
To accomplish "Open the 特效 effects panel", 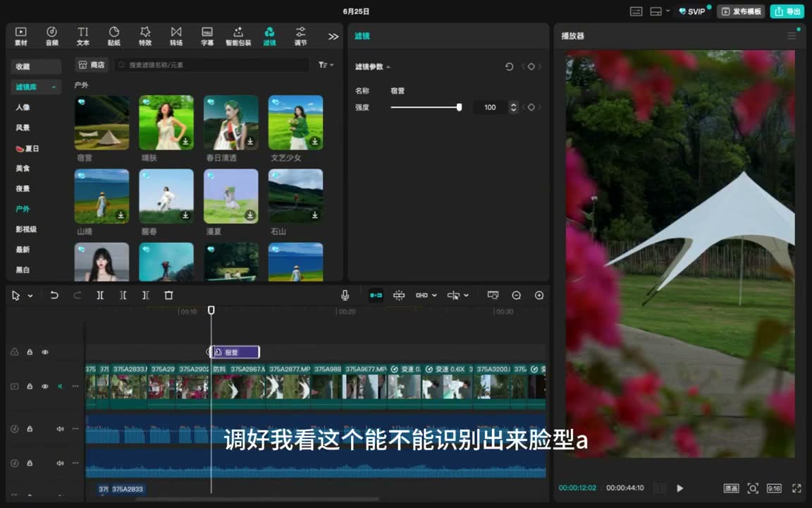I will pos(145,36).
